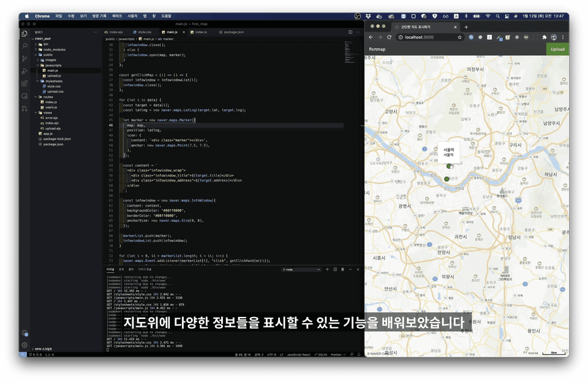This screenshot has height=382, width=588.
Task: Open Spotlight search in the macOS menu bar
Action: coord(497,16)
